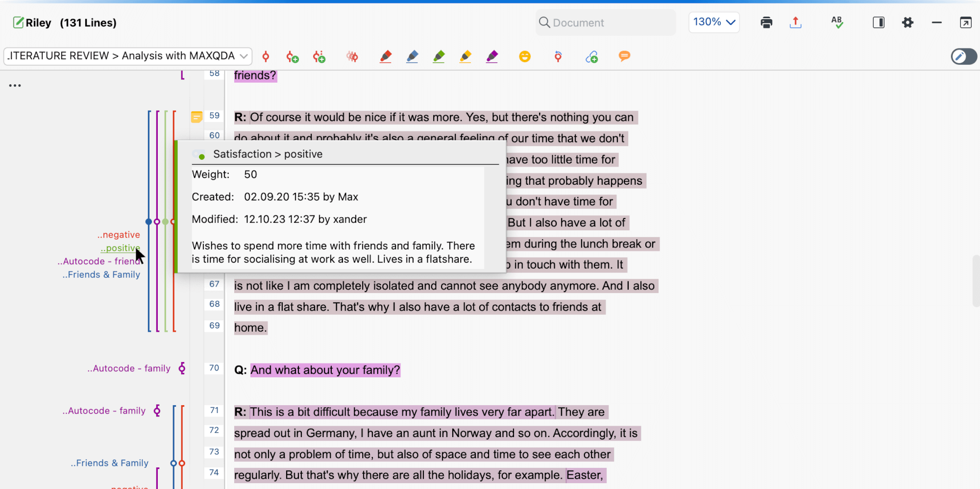Click the blue coding stripe dot near line 64
Viewport: 980px width, 489px height.
pyautogui.click(x=148, y=221)
